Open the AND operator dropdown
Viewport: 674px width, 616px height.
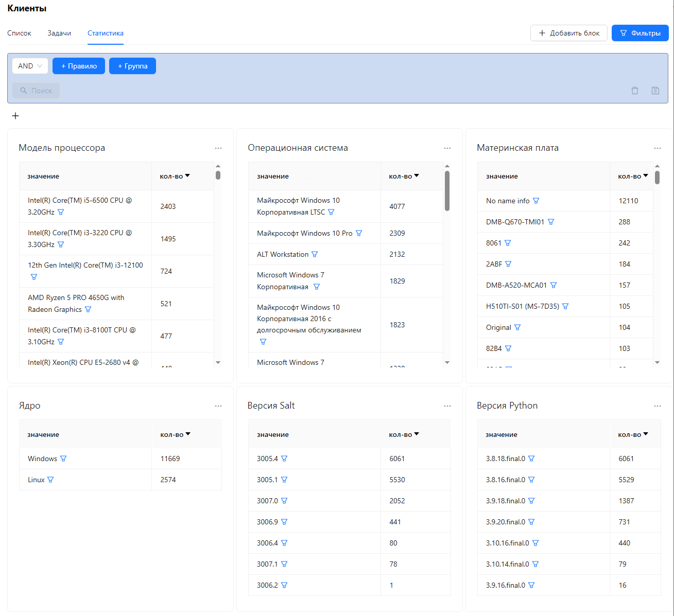(30, 66)
